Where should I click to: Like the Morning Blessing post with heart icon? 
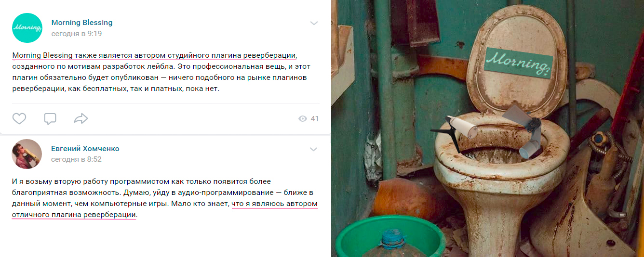tap(19, 118)
